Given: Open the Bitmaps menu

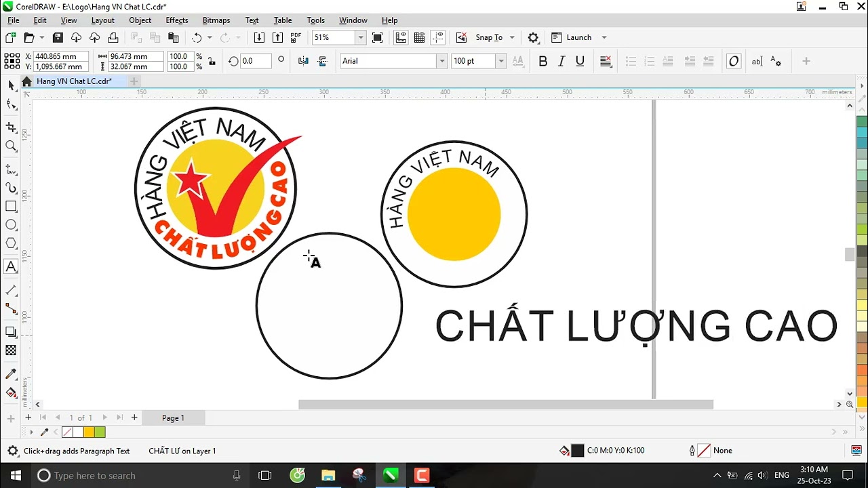Looking at the screenshot, I should [216, 20].
